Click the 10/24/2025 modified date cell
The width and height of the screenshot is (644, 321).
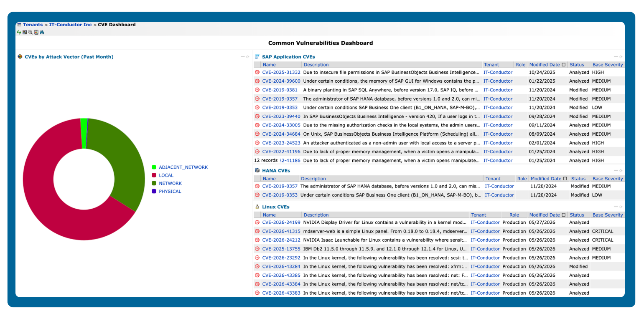[x=542, y=72]
